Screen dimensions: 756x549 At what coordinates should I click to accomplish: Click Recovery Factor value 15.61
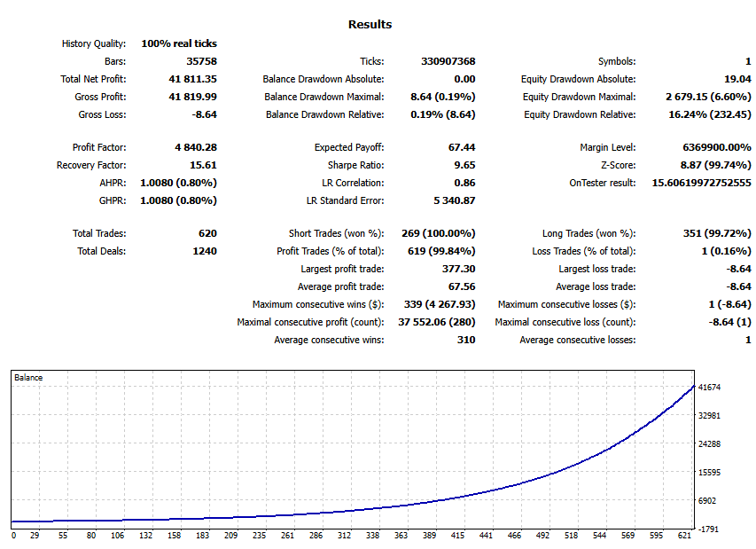203,165
